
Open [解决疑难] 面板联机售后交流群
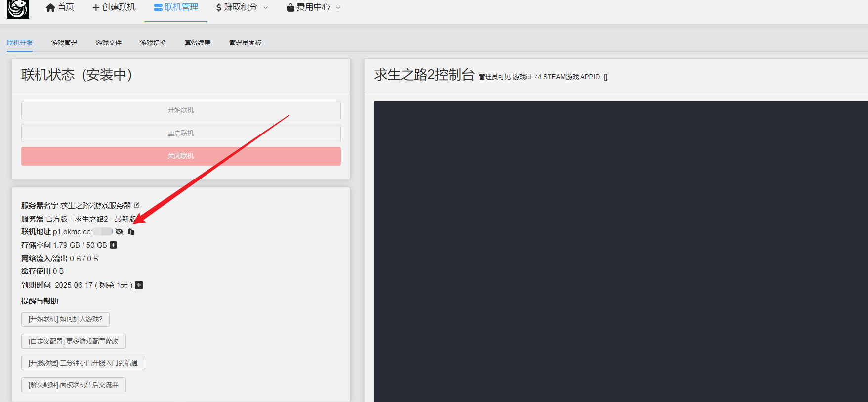pos(74,385)
